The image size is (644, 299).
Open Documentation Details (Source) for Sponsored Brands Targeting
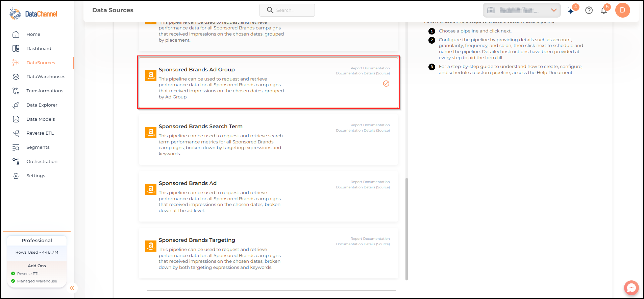[363, 244]
